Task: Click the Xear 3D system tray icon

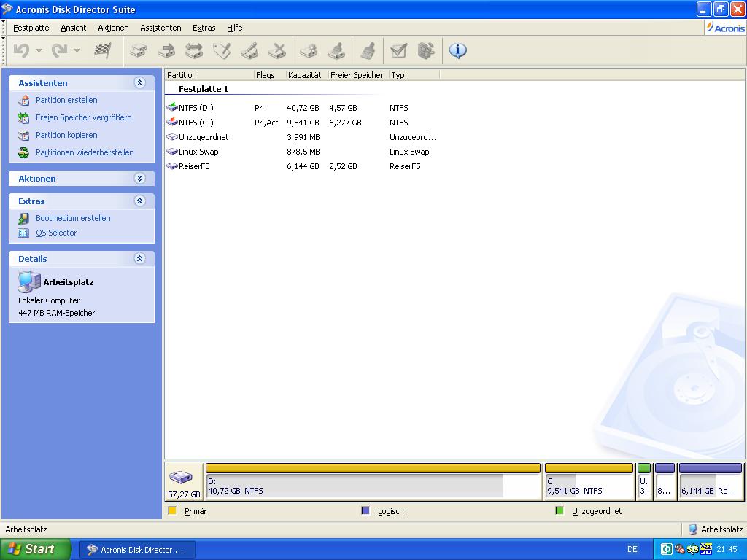Action: coord(705,549)
